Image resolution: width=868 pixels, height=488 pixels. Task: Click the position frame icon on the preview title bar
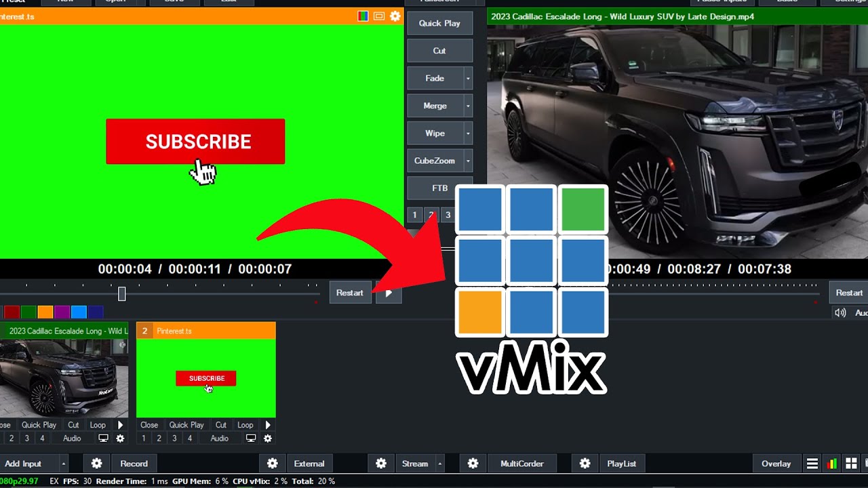coord(379,16)
